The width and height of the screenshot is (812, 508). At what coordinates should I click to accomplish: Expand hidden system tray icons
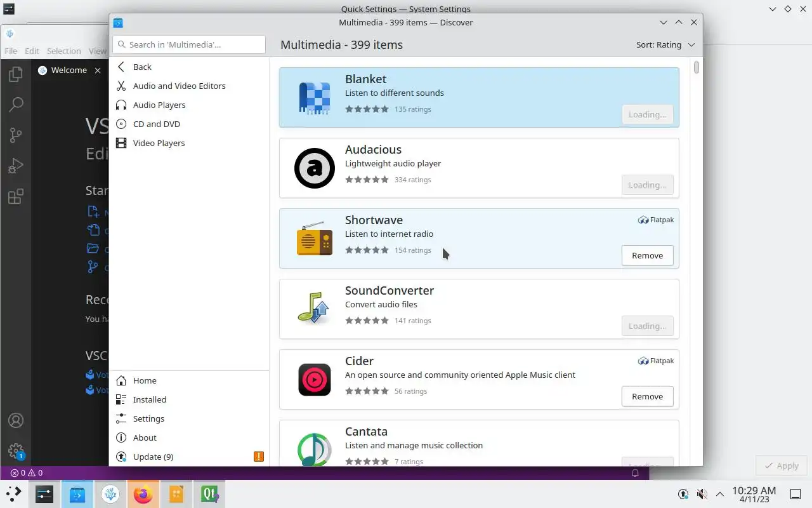[720, 494]
